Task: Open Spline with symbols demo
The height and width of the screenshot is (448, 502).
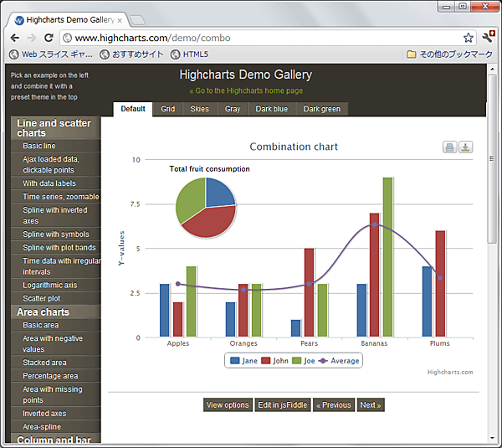Action: 55,234
